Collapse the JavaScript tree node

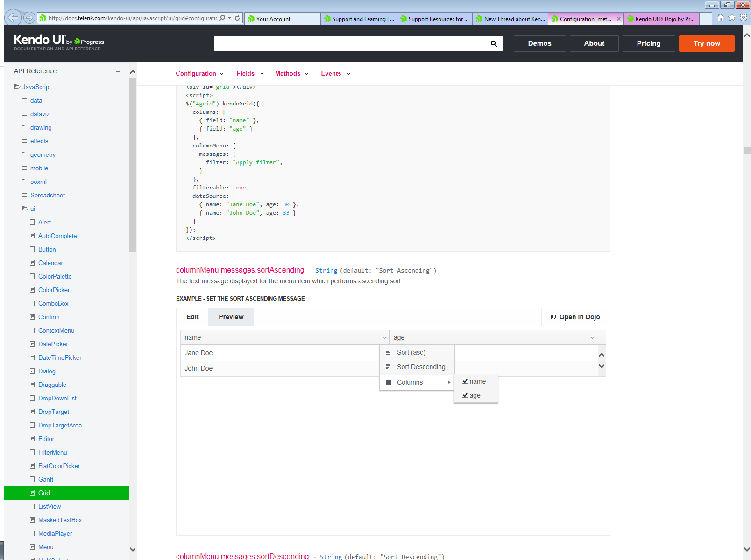click(x=17, y=87)
